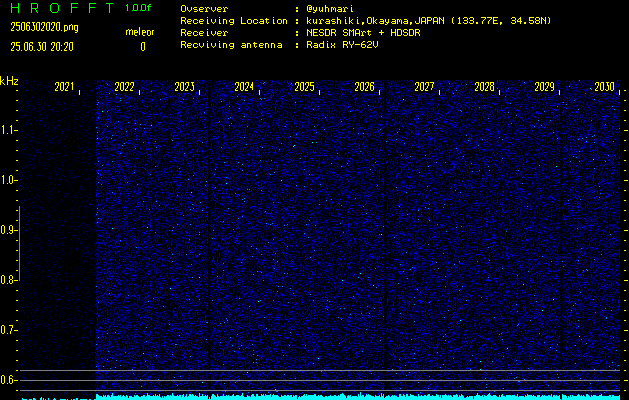Screen dimensions: 629x400
Task: Click the HROFFT title text
Action: [x=62, y=8]
